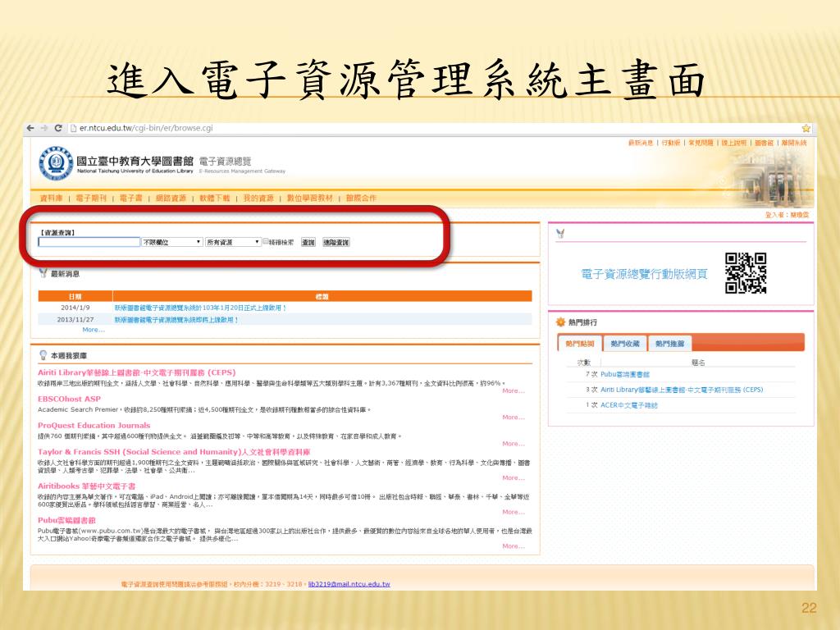Open the 不限欄位 field dropdown

click(172, 242)
